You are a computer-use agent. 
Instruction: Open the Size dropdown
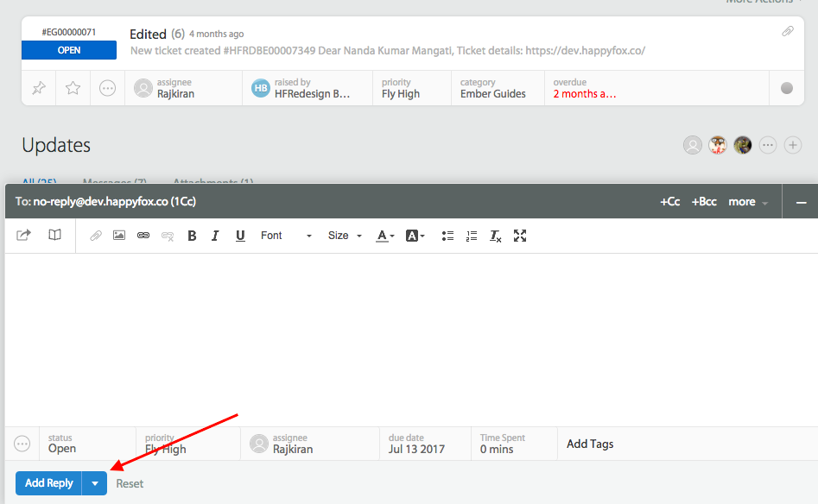345,236
